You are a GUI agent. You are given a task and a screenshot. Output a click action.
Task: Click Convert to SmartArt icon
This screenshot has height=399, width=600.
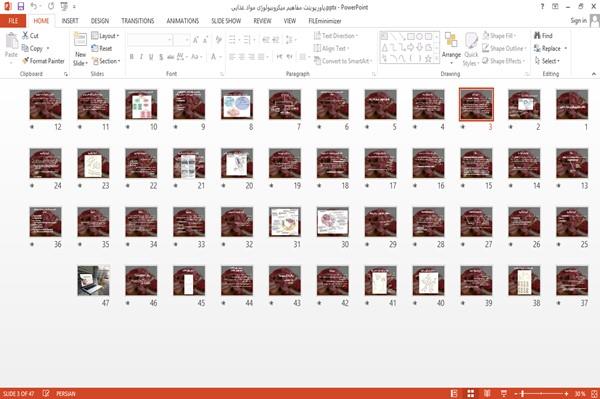point(317,61)
